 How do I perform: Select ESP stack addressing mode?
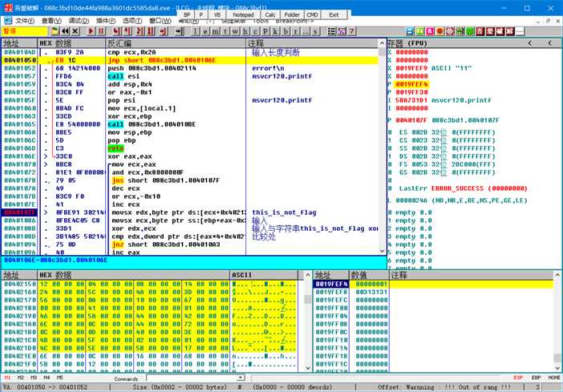518,378
